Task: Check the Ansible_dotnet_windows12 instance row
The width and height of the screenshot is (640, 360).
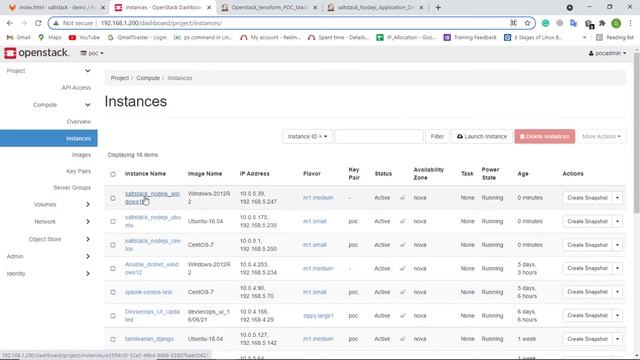Action: coord(113,269)
